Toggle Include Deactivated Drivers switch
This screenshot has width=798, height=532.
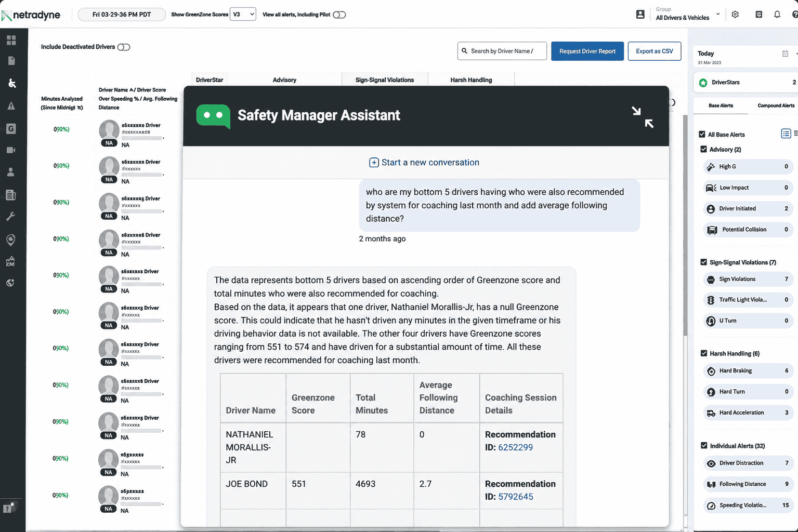point(124,47)
